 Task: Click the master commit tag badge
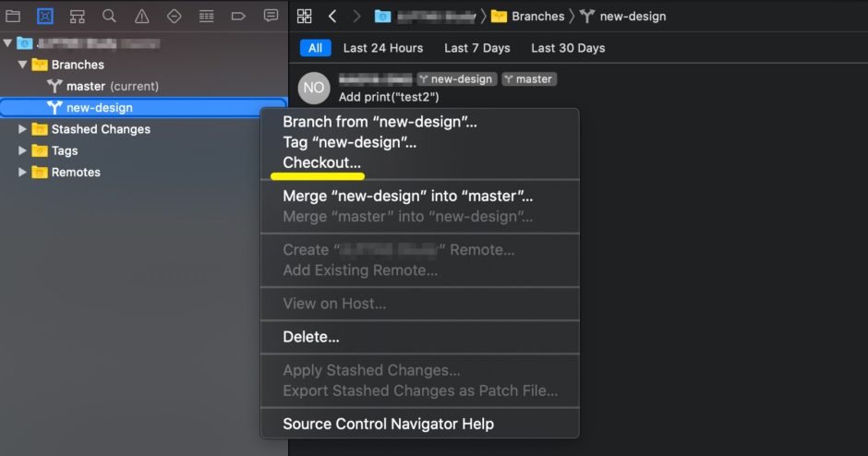click(529, 79)
